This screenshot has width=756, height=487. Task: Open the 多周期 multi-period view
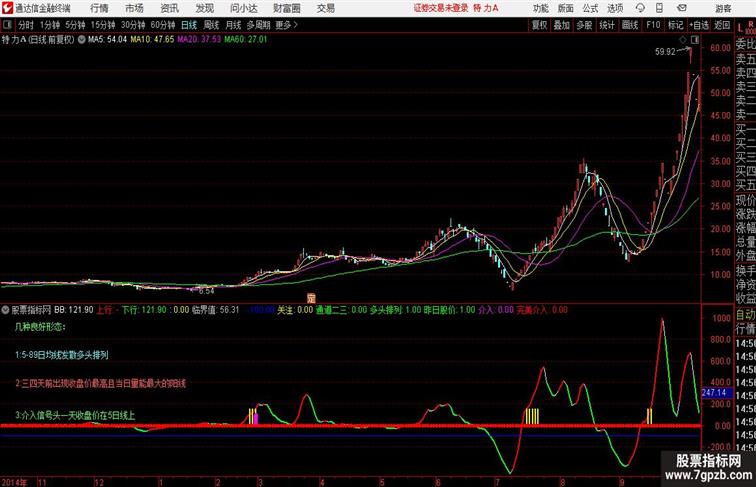pyautogui.click(x=259, y=25)
